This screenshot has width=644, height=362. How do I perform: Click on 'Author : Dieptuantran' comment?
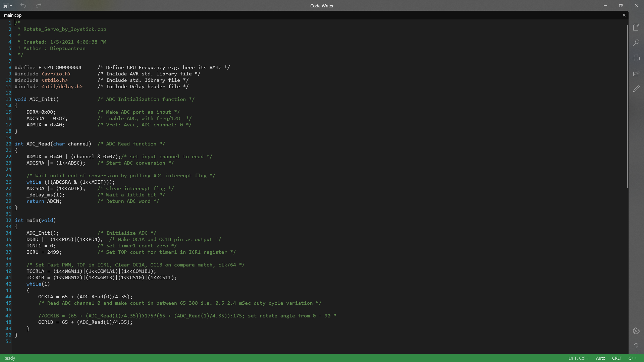[54, 48]
